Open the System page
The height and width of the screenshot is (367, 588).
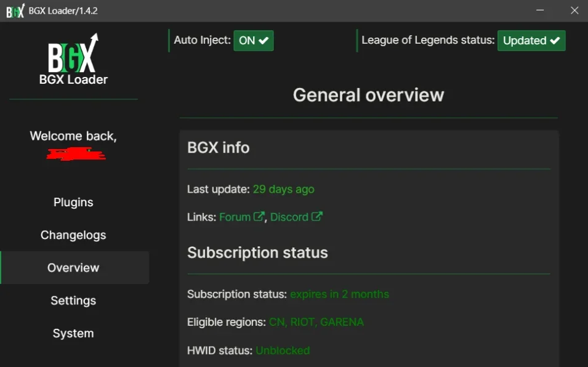tap(73, 333)
